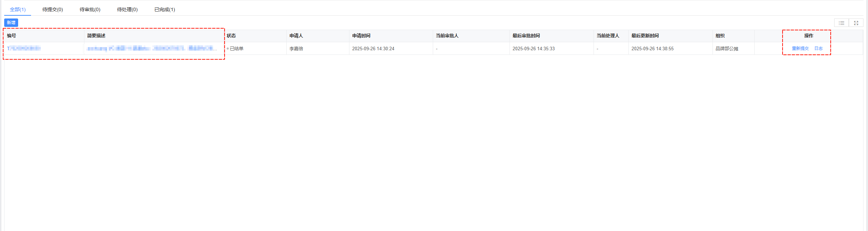Open the 日志 link for the ticket
Screen dimensions: 868x231
[818, 49]
